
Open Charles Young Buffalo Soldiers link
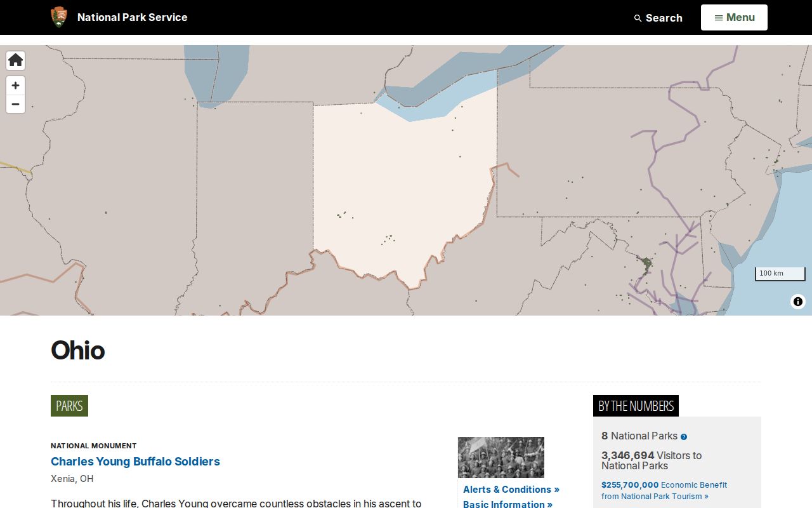tap(135, 462)
